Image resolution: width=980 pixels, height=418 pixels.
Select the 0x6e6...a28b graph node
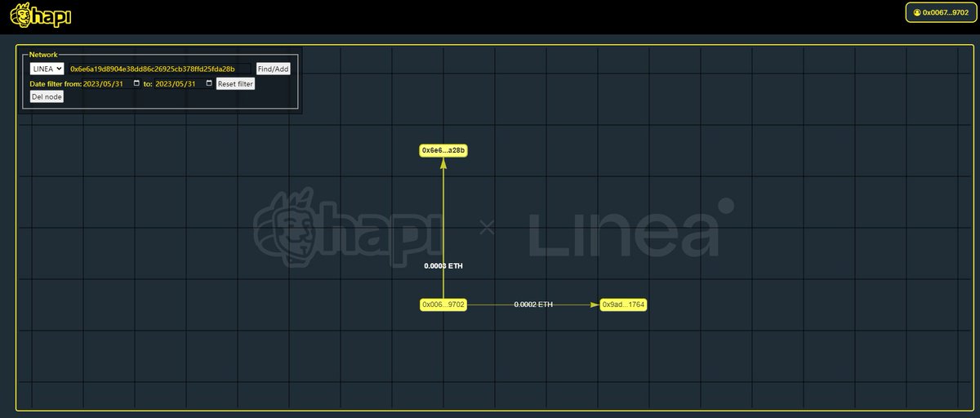coord(443,150)
